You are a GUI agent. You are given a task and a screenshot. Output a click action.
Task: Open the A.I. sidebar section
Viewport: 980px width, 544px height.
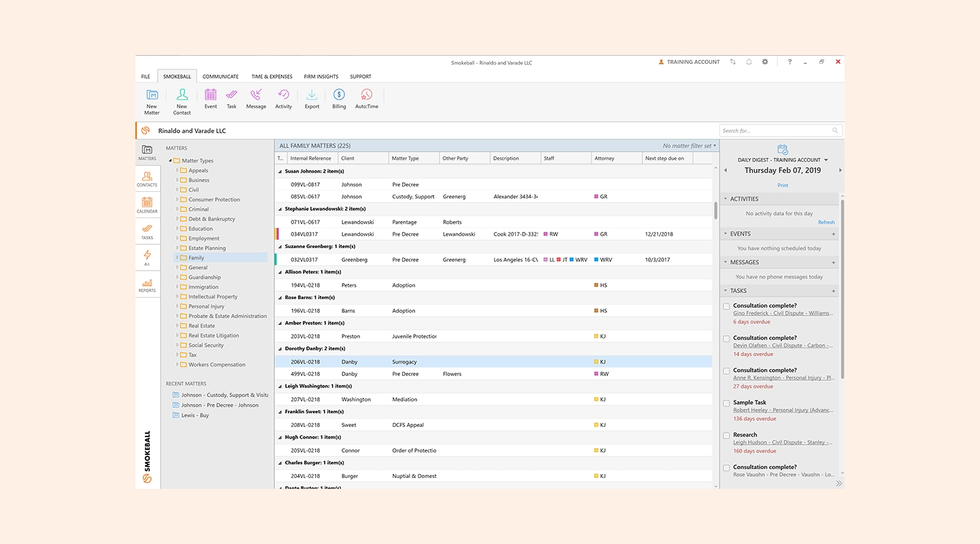tap(148, 258)
